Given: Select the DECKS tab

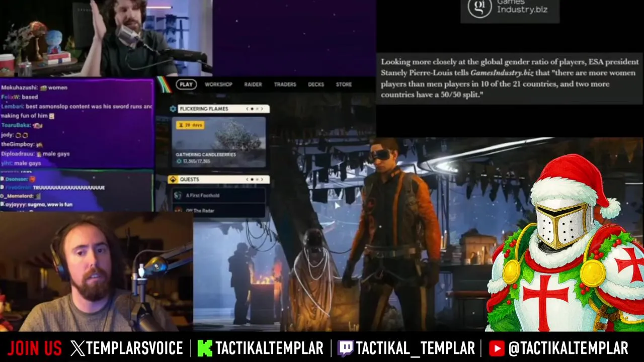Looking at the screenshot, I should click(x=316, y=84).
